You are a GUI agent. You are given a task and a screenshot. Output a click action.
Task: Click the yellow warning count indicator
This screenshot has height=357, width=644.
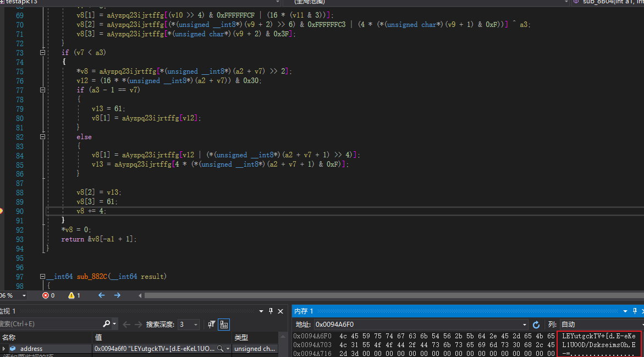click(x=74, y=295)
